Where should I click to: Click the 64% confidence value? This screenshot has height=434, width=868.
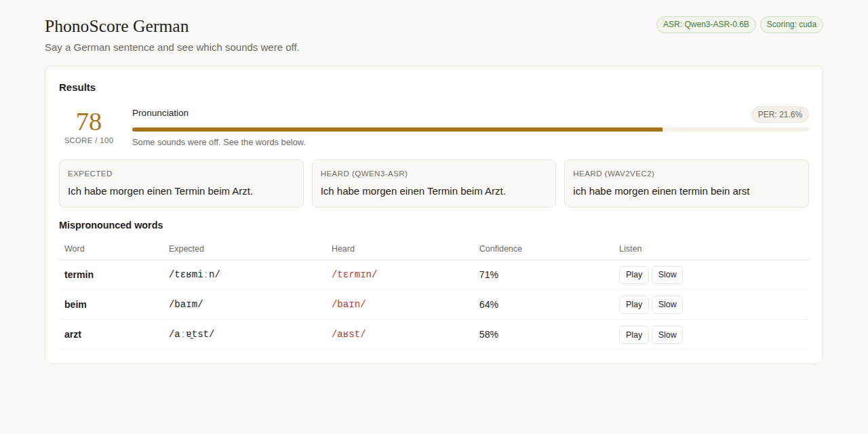coord(489,304)
